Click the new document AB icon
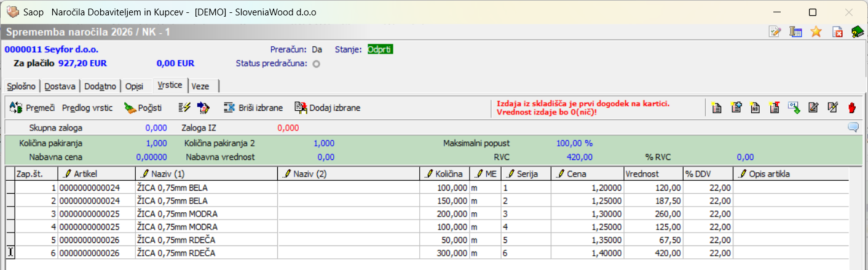 pos(756,108)
